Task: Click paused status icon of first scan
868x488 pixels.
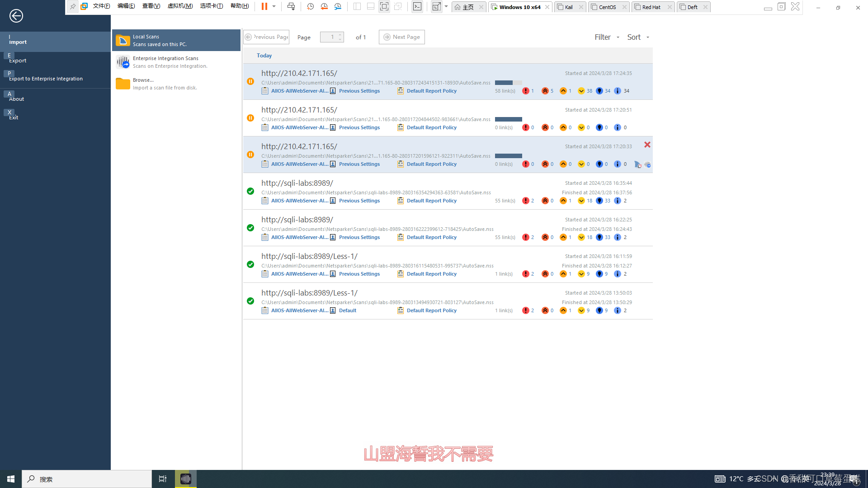Action: (x=250, y=81)
